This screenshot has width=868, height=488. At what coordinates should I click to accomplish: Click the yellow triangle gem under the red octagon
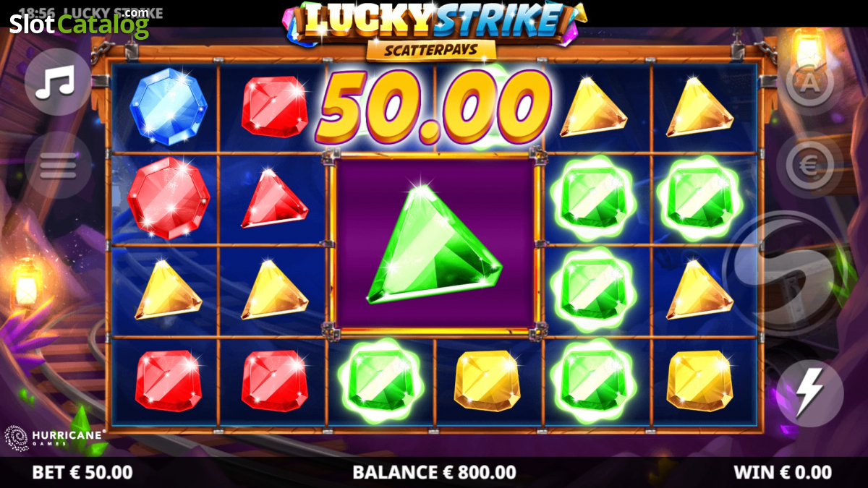pyautogui.click(x=168, y=290)
